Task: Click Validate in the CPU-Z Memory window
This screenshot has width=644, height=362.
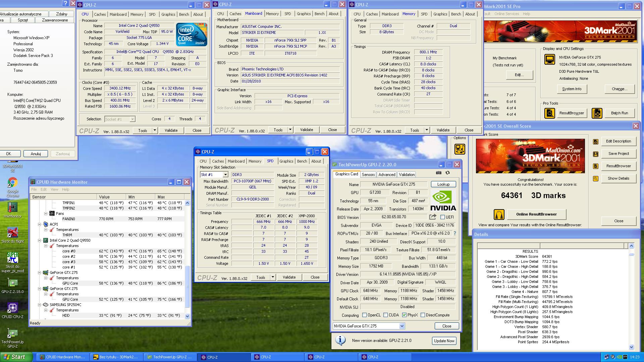Action: pos(443,130)
